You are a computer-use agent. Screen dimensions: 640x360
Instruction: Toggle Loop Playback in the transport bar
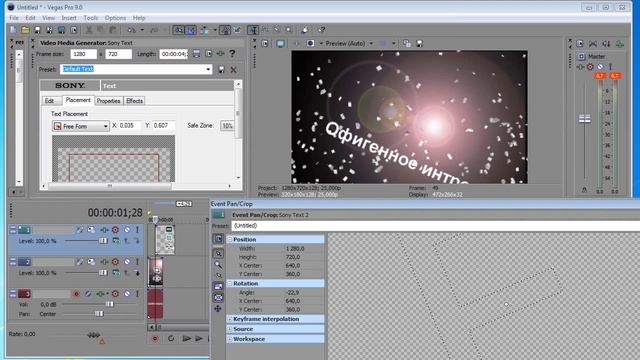coord(171,338)
